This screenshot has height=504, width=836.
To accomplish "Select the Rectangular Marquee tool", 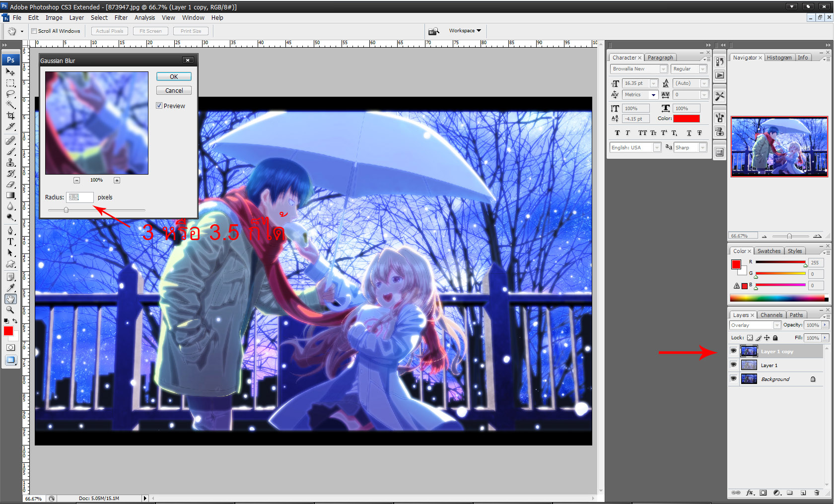I will 10,83.
